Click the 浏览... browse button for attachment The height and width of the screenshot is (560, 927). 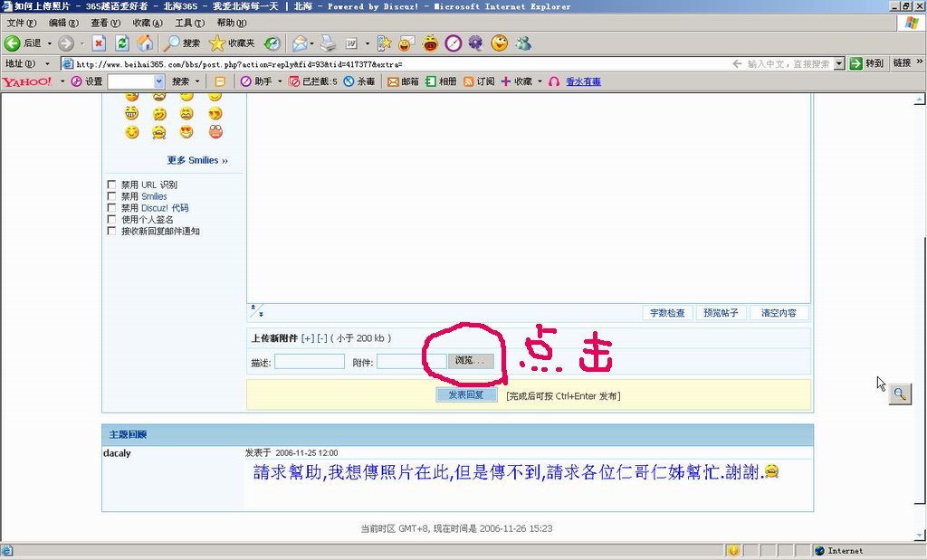(x=471, y=361)
